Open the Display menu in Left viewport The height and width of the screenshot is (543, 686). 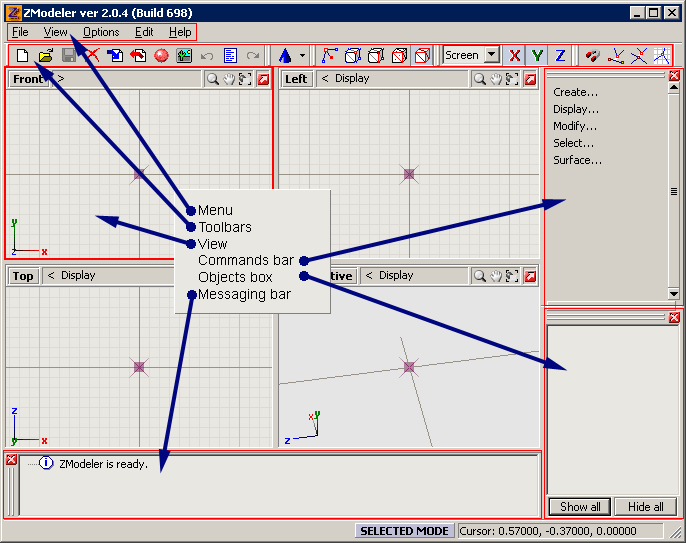[352, 78]
